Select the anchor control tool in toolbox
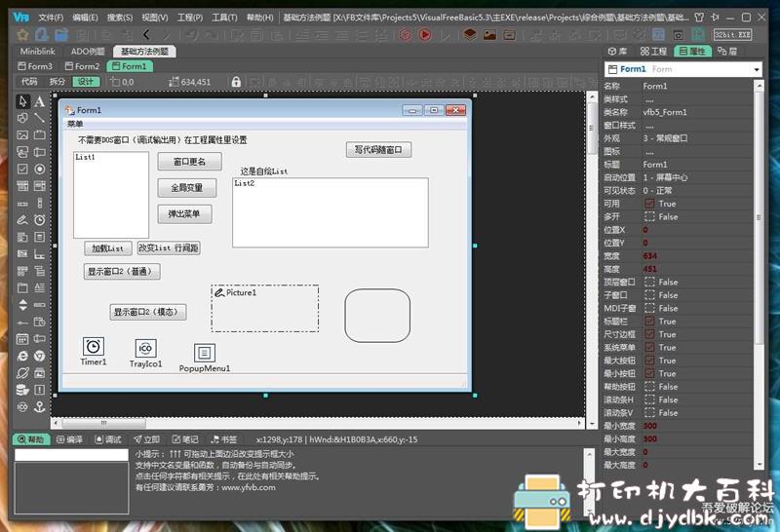Viewport: 780px width, 532px height. pyautogui.click(x=39, y=406)
